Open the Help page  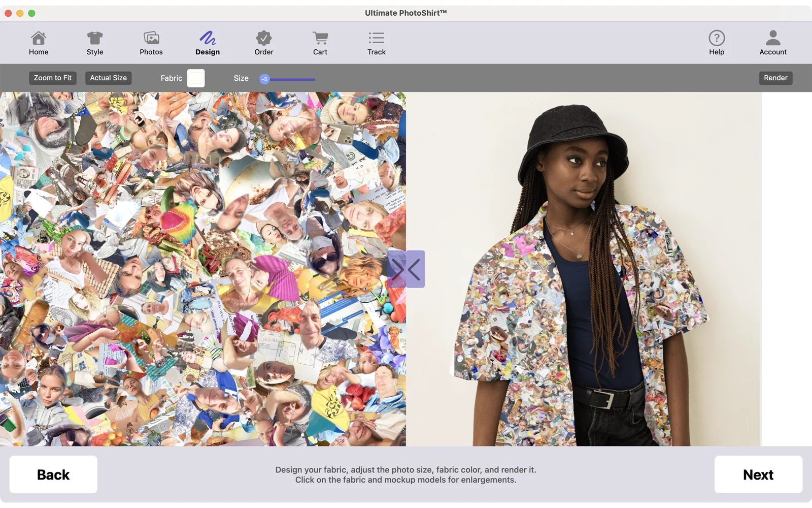717,43
